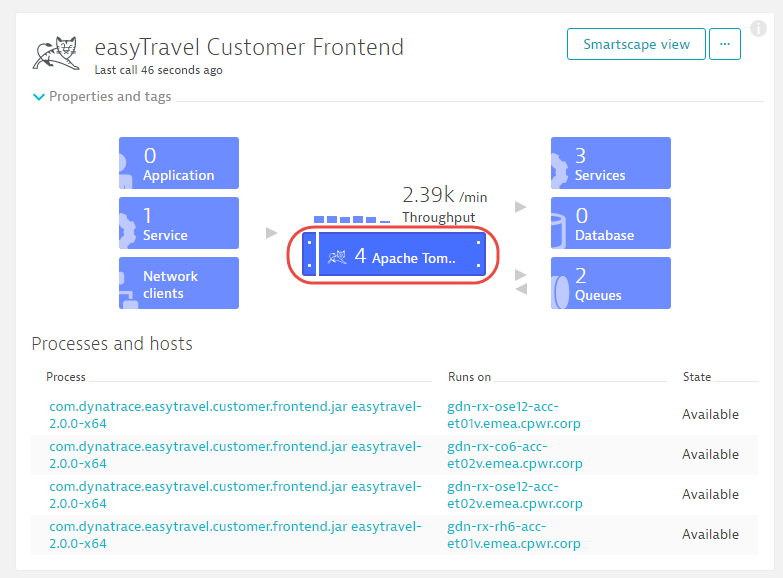Open host gdn-rx-ose12-acc-et01v link

point(514,415)
